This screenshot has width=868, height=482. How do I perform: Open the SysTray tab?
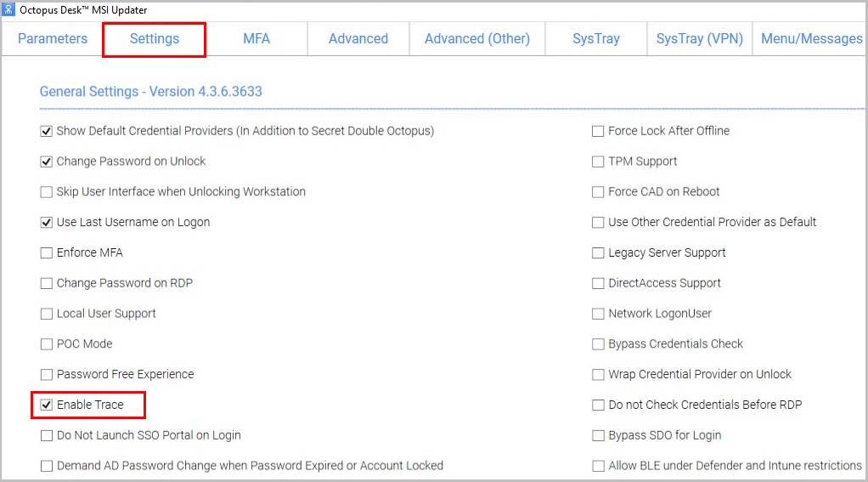pos(596,39)
